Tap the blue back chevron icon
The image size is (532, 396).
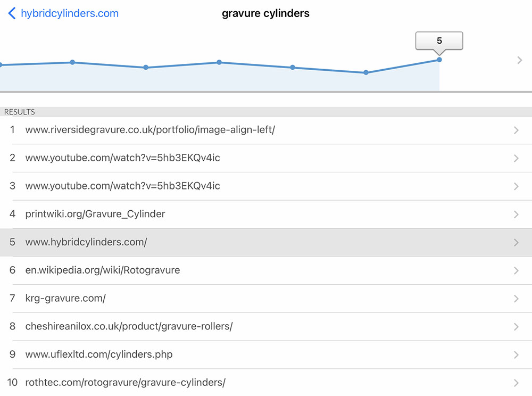pos(12,13)
